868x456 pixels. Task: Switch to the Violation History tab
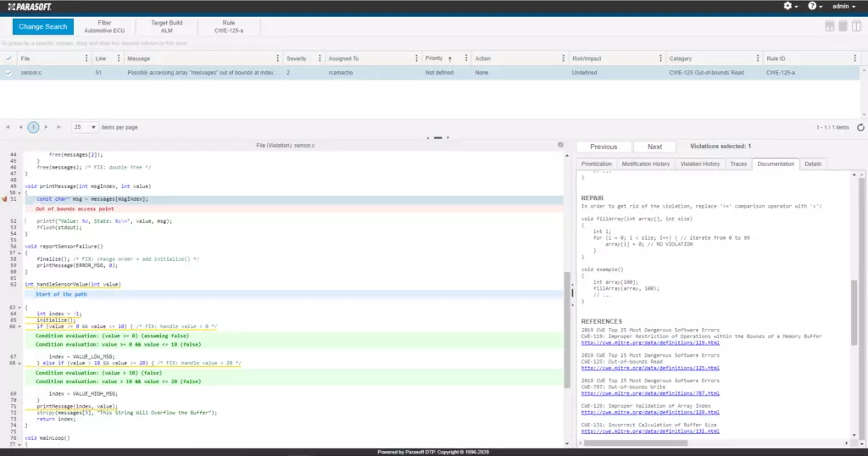click(x=699, y=164)
